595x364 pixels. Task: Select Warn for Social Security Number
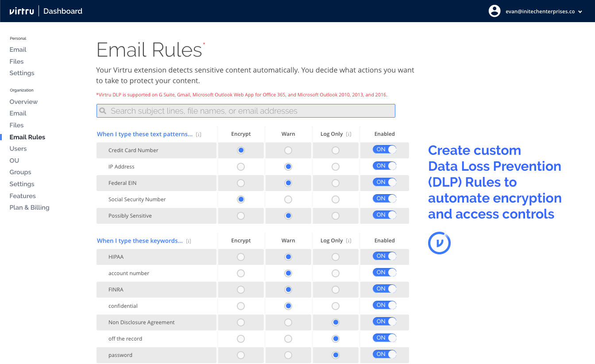coord(288,199)
